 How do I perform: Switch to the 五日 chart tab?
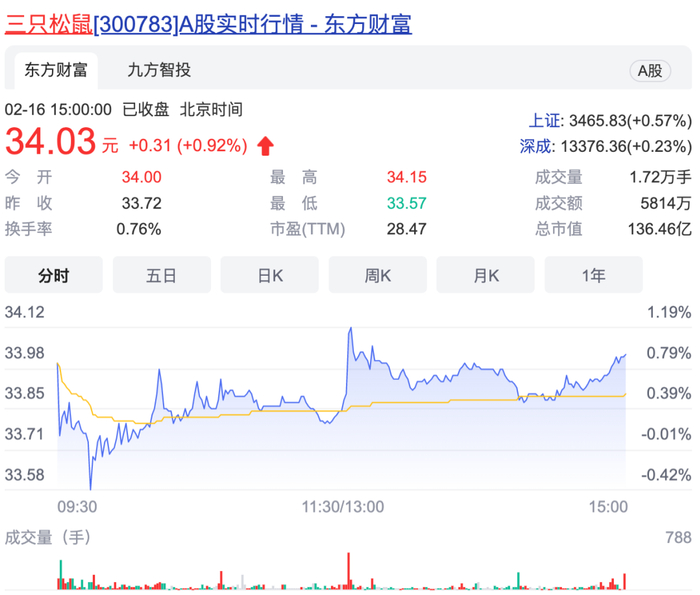click(162, 275)
